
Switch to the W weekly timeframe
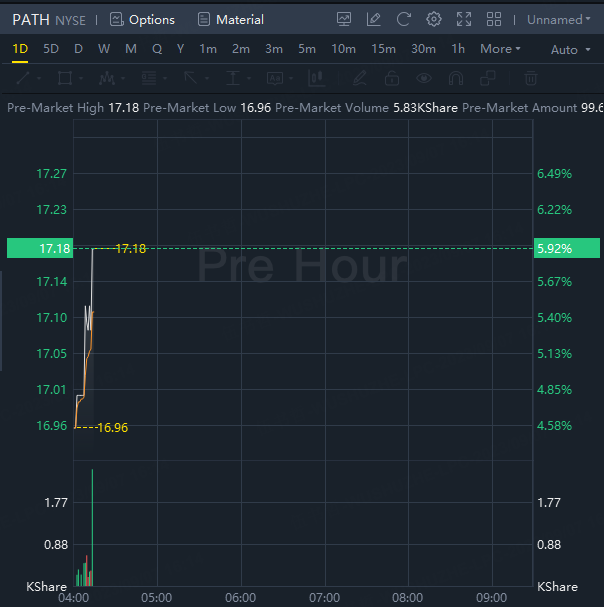[104, 49]
